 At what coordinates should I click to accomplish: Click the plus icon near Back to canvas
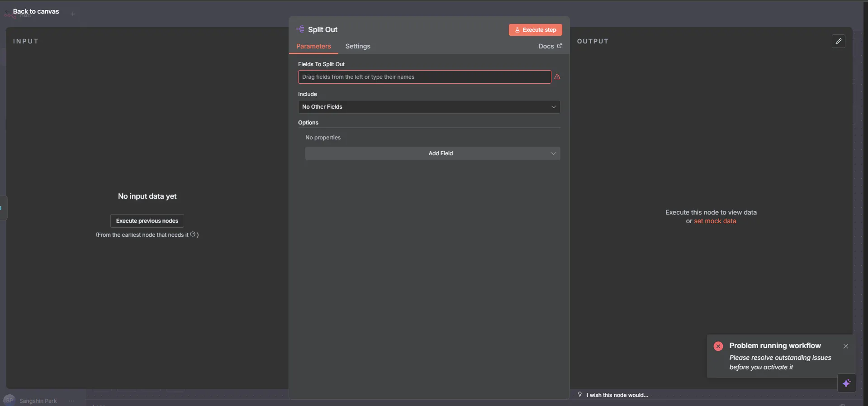pyautogui.click(x=73, y=14)
